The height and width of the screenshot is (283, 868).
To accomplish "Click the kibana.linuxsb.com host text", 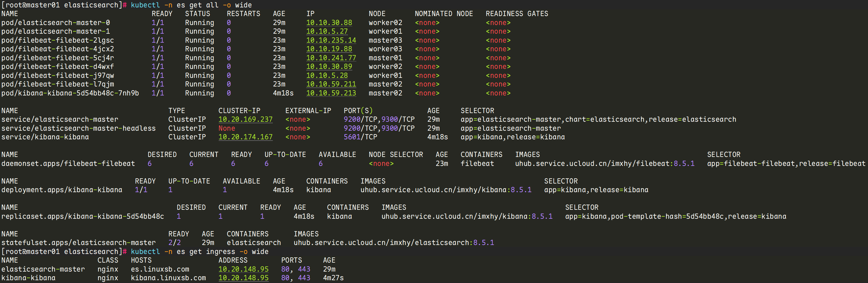I will (x=168, y=278).
